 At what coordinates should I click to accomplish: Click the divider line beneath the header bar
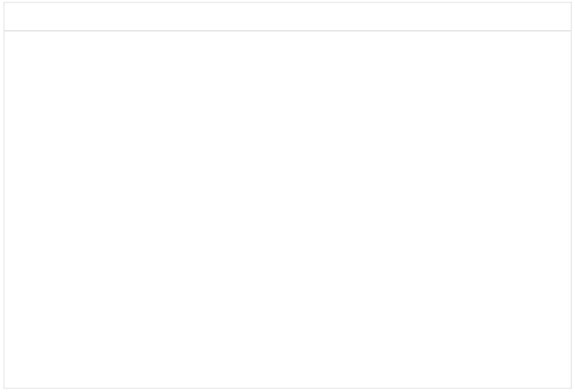(287, 30)
